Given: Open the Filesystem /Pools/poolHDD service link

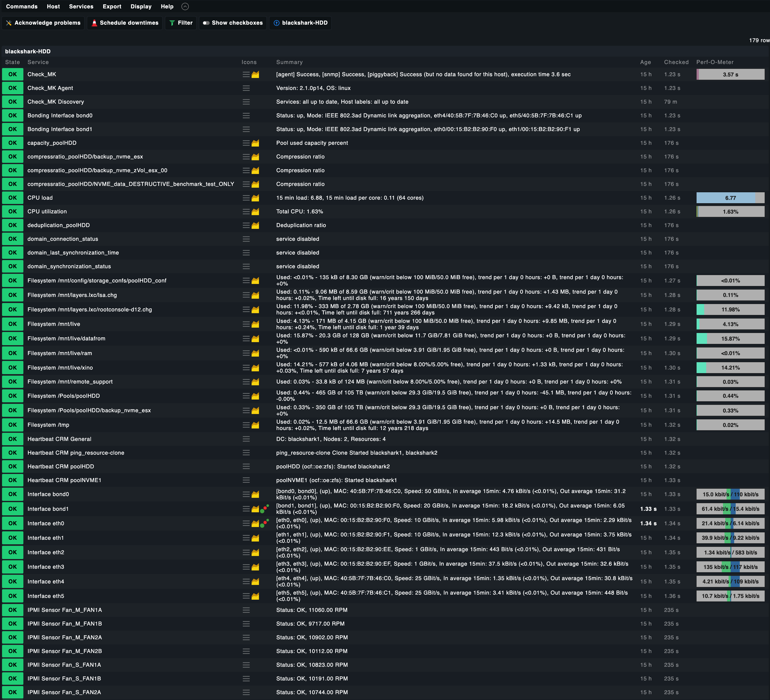Looking at the screenshot, I should (63, 396).
